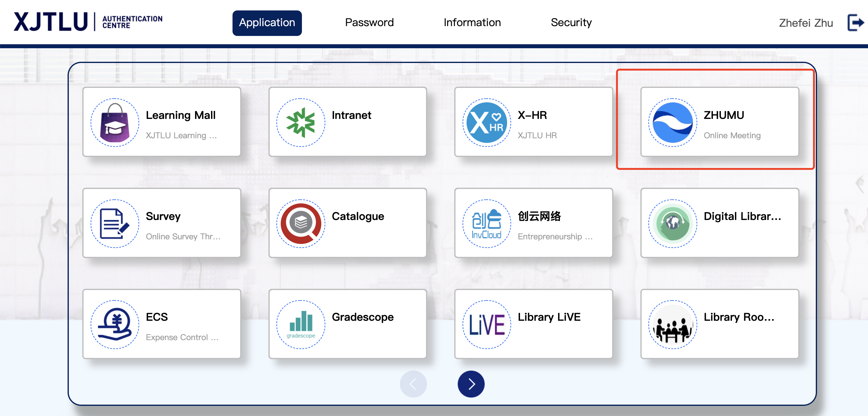Click the ZHUMU card title
The image size is (868, 416).
tap(724, 115)
